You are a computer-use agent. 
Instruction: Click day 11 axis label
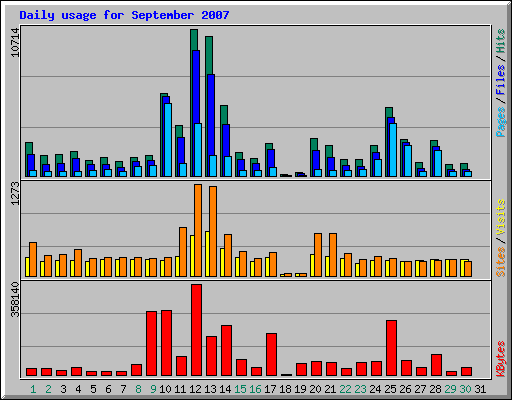[180, 389]
